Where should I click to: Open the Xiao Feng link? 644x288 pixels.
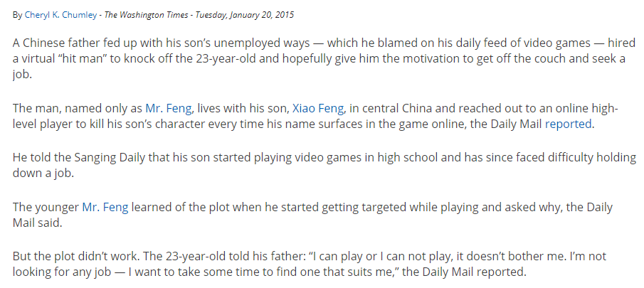(318, 108)
